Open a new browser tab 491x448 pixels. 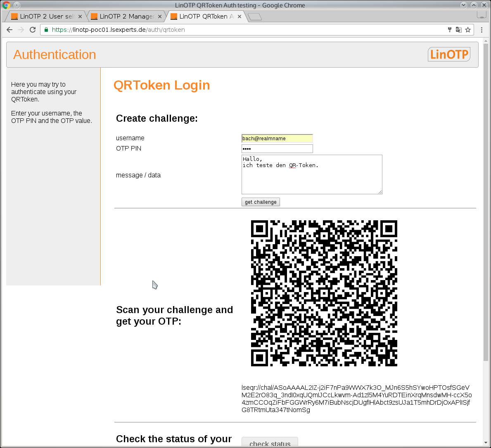255,17
